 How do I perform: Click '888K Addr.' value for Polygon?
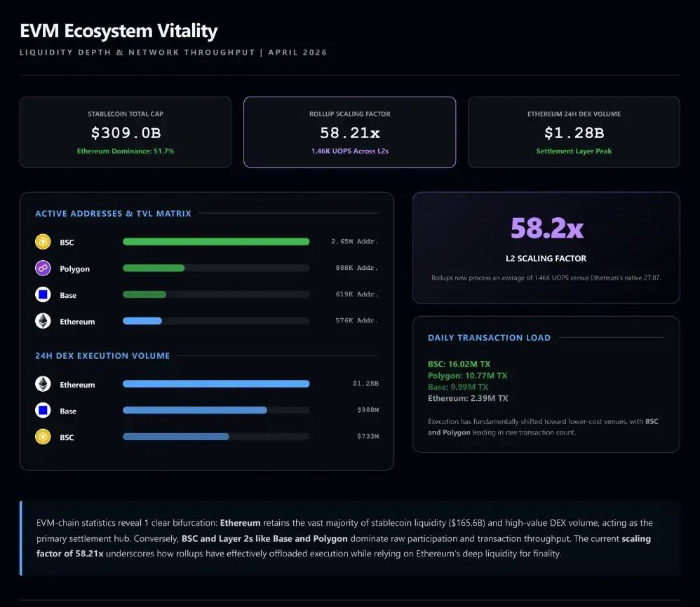[x=357, y=268]
